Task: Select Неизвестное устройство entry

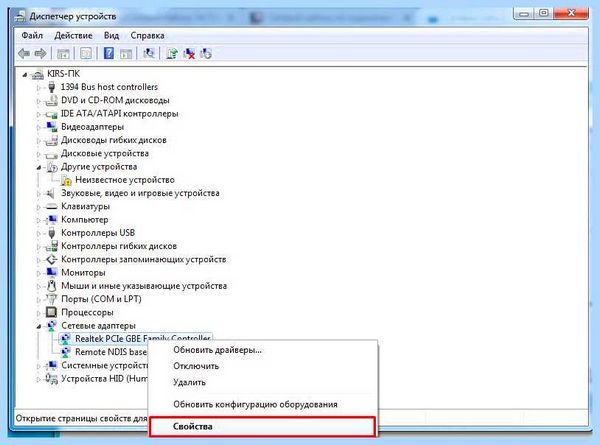Action: (x=125, y=180)
